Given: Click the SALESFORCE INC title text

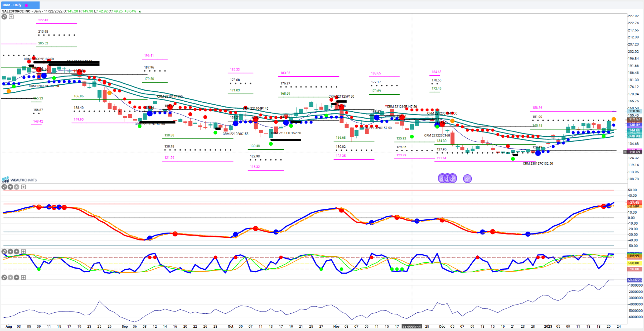Looking at the screenshot, I should (16, 11).
